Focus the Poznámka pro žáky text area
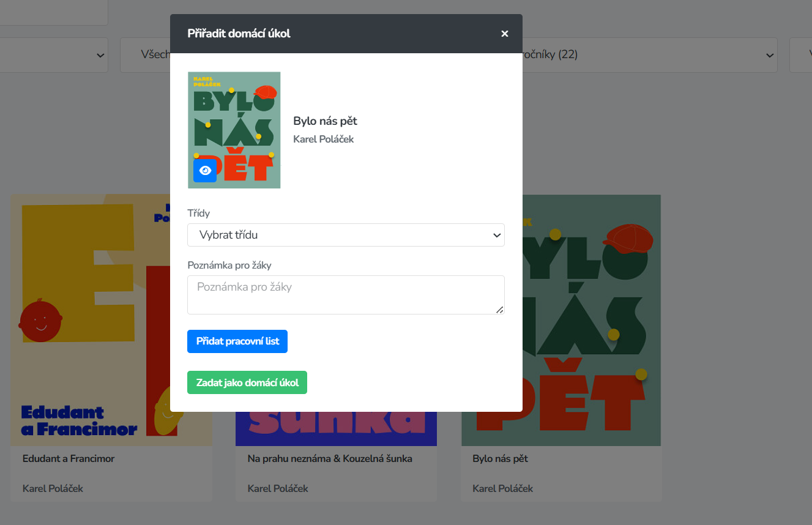 [x=346, y=295]
